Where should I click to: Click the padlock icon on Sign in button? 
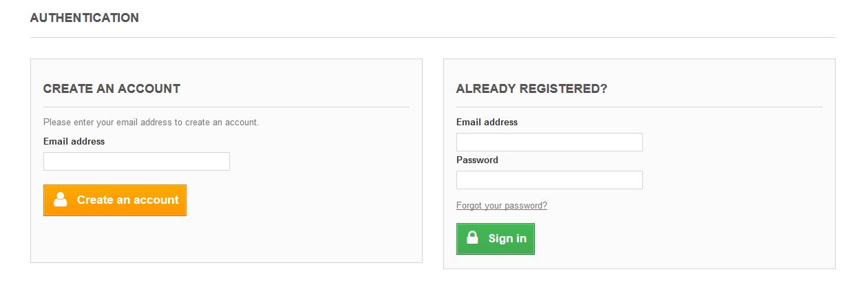pos(472,238)
